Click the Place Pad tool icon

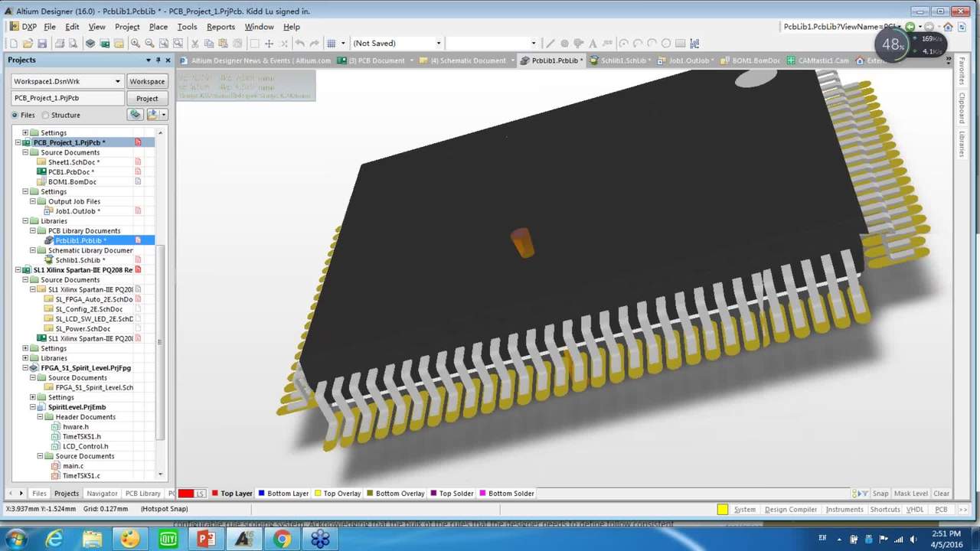pos(564,44)
